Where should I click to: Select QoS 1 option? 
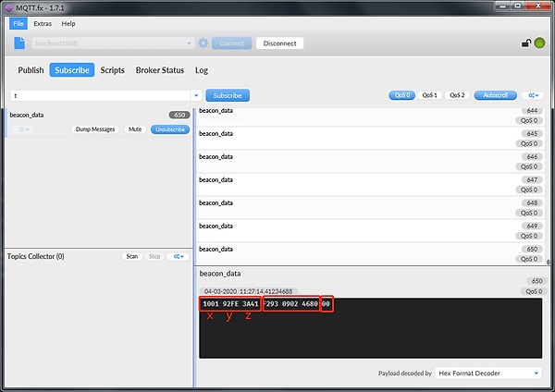tap(430, 95)
